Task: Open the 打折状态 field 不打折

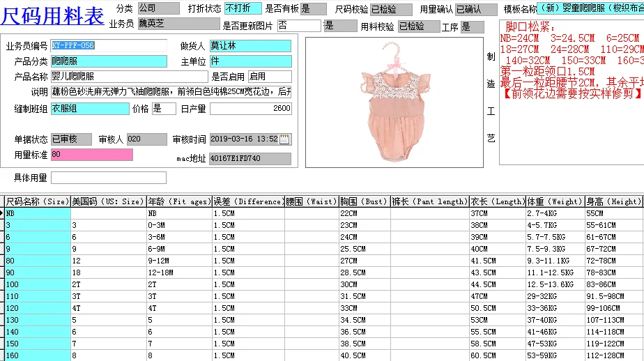Action: [x=243, y=8]
